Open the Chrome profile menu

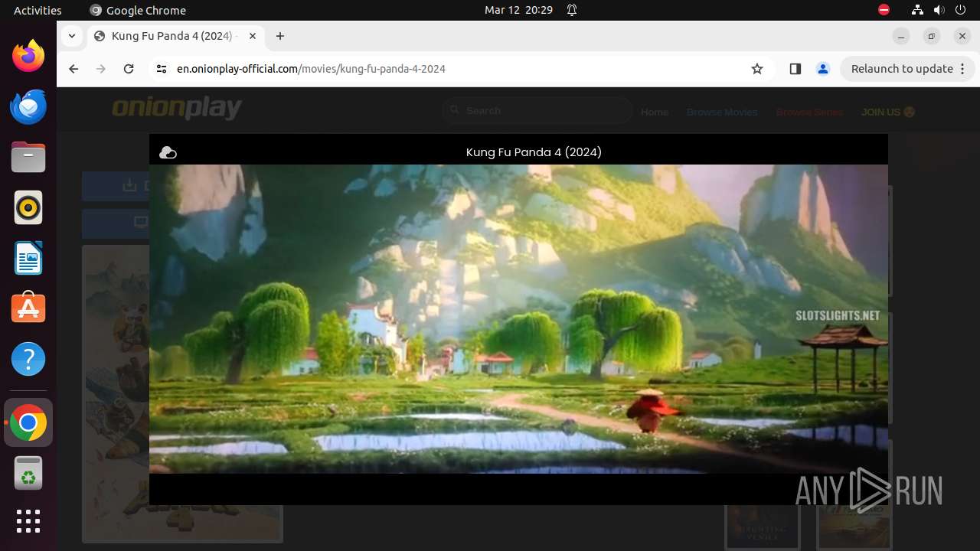pyautogui.click(x=823, y=69)
